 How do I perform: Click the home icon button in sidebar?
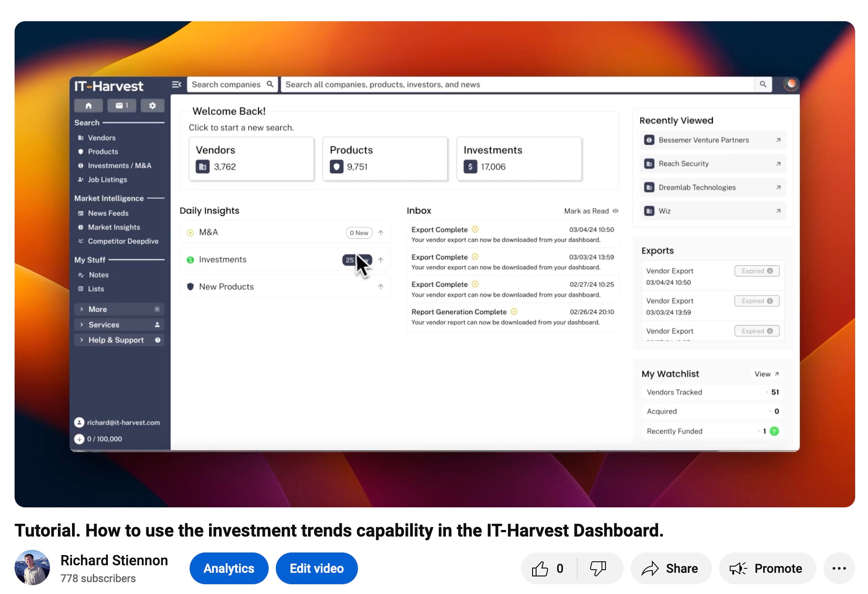point(88,106)
